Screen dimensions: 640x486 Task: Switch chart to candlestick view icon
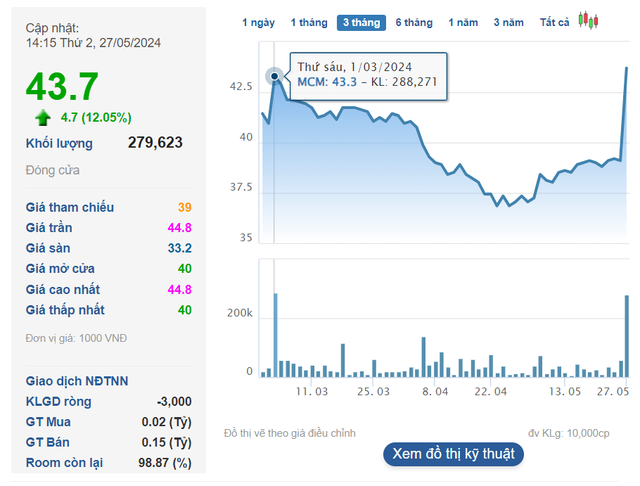588,20
